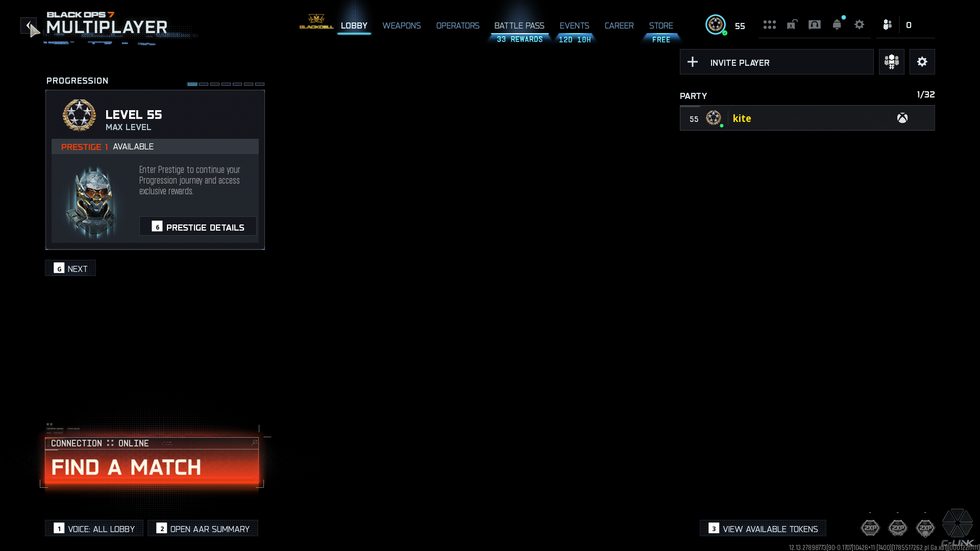Click the Connection :: Online status text
Image resolution: width=980 pixels, height=551 pixels.
[100, 443]
